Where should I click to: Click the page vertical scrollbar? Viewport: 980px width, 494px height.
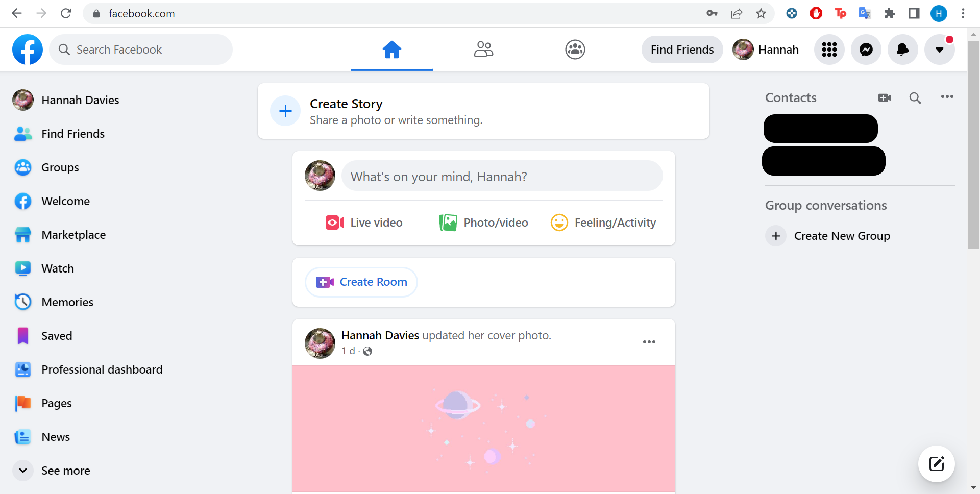tap(973, 144)
